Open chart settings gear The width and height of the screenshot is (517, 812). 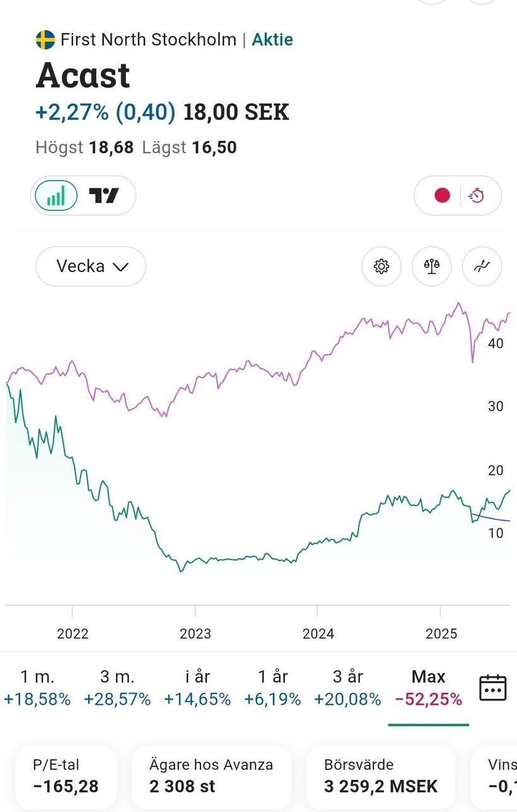coord(381,266)
